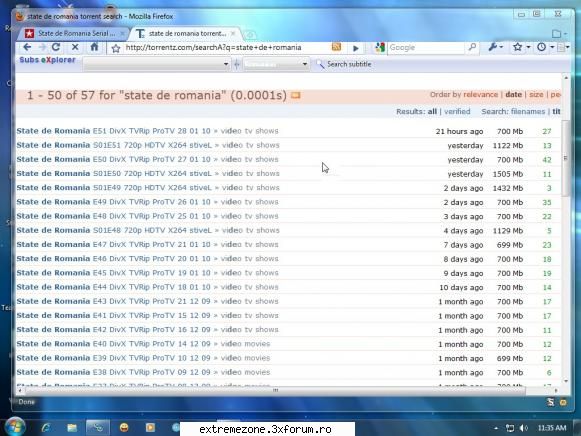Open the Explorer folder taskbar icon
Viewport: 581px width, 436px height.
72,428
